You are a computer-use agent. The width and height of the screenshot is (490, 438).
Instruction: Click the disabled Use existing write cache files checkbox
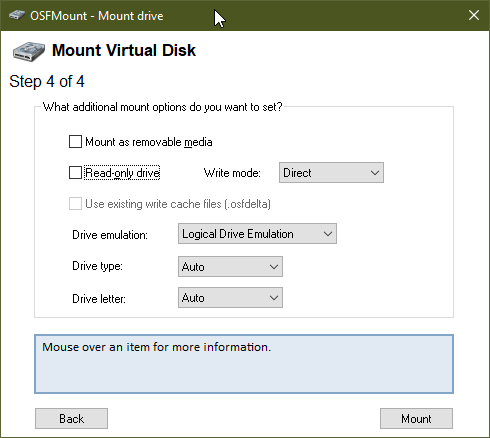75,204
